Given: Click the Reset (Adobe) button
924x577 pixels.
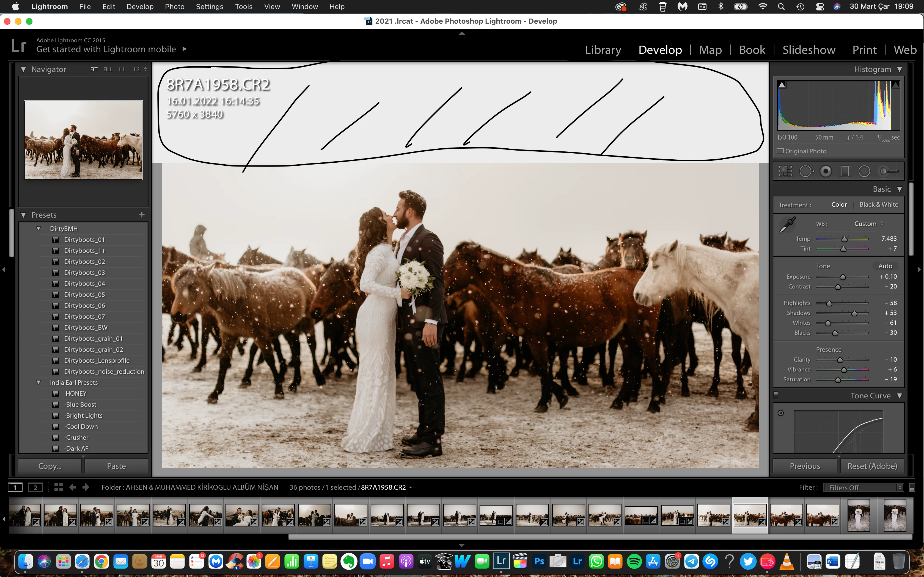Looking at the screenshot, I should tap(872, 466).
